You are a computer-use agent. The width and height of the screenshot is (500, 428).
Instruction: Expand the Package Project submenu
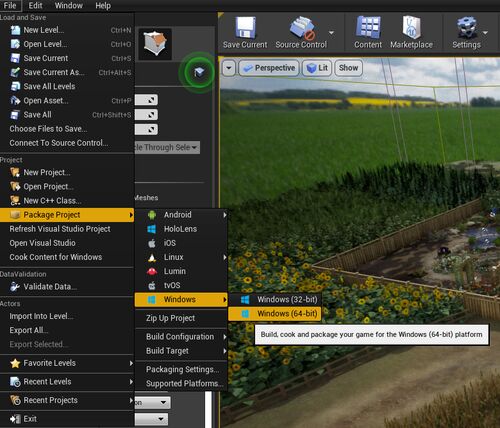(x=67, y=215)
